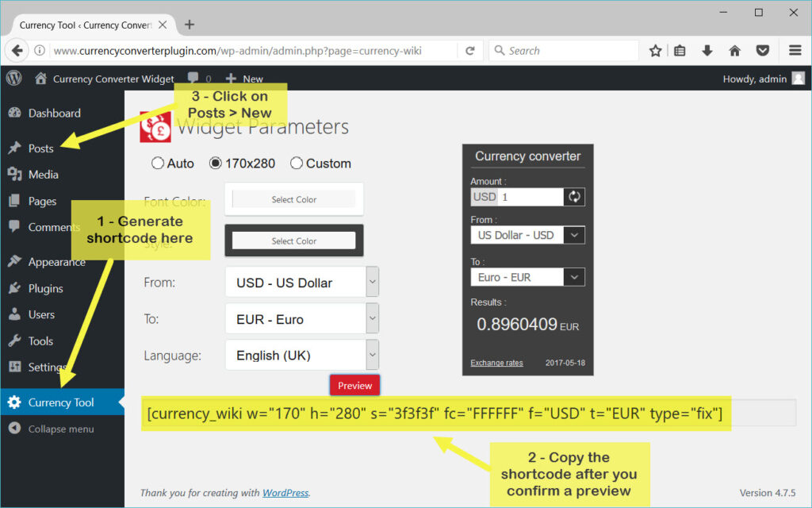Click the Plugins icon in sidebar
This screenshot has width=812, height=508.
[14, 288]
